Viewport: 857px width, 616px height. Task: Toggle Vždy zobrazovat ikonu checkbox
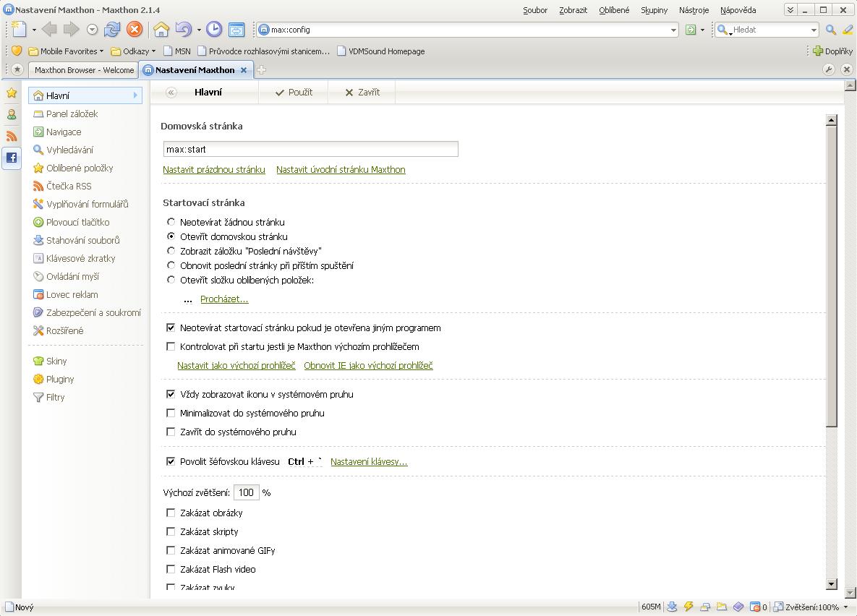click(x=171, y=394)
